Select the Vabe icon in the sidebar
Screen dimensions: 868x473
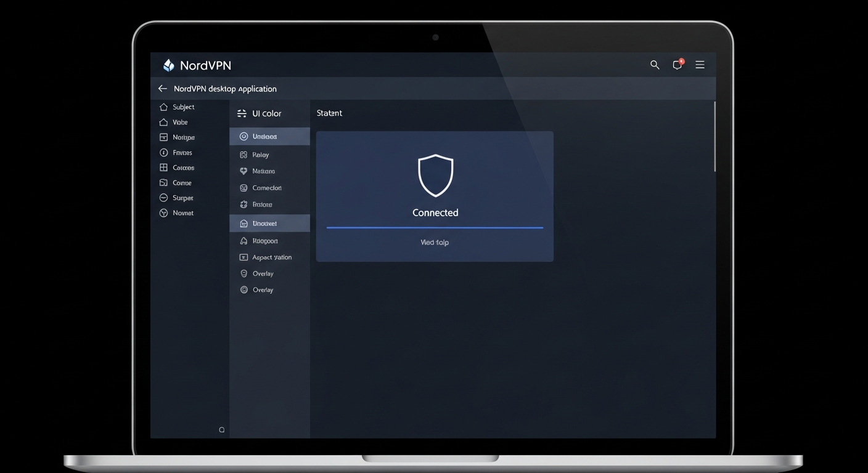tap(163, 123)
